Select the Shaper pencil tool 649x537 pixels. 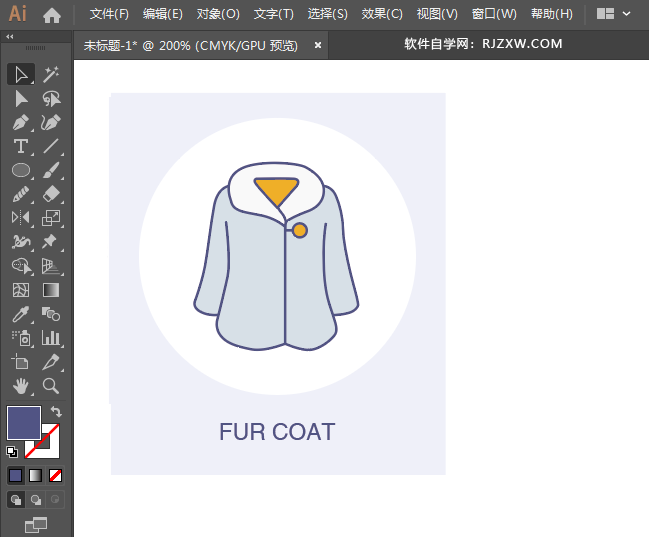click(x=21, y=194)
